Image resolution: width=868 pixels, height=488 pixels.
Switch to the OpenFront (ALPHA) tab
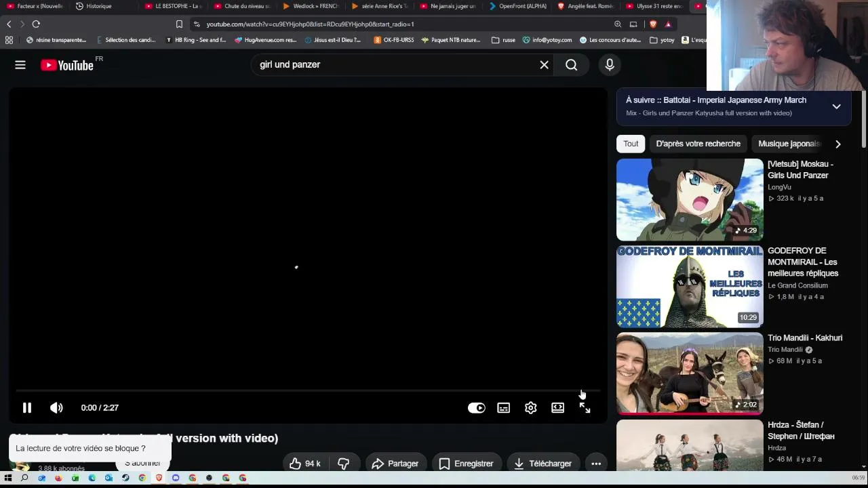pyautogui.click(x=517, y=6)
